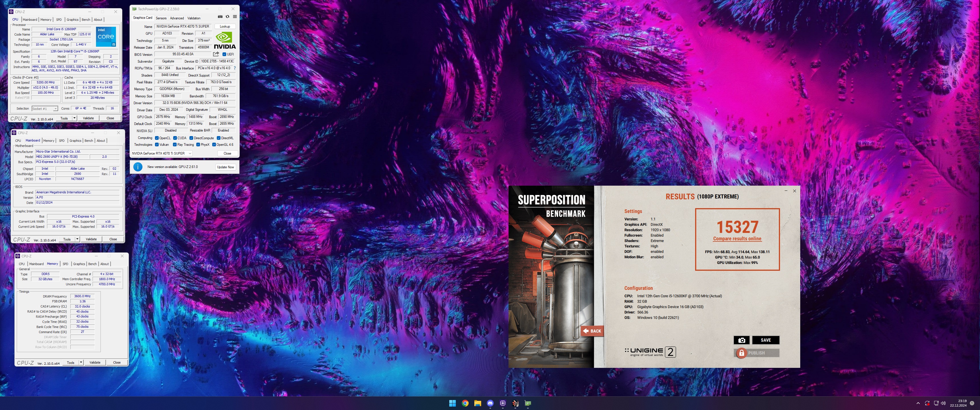Click Update Now for GPU-Z 2.61.0
The height and width of the screenshot is (410, 980).
[x=225, y=167]
